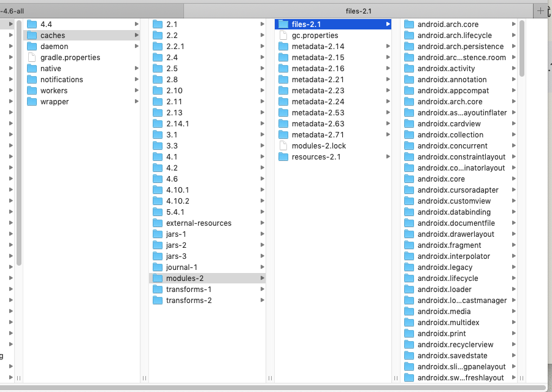Click the 5.4.1 folder icon

(158, 212)
